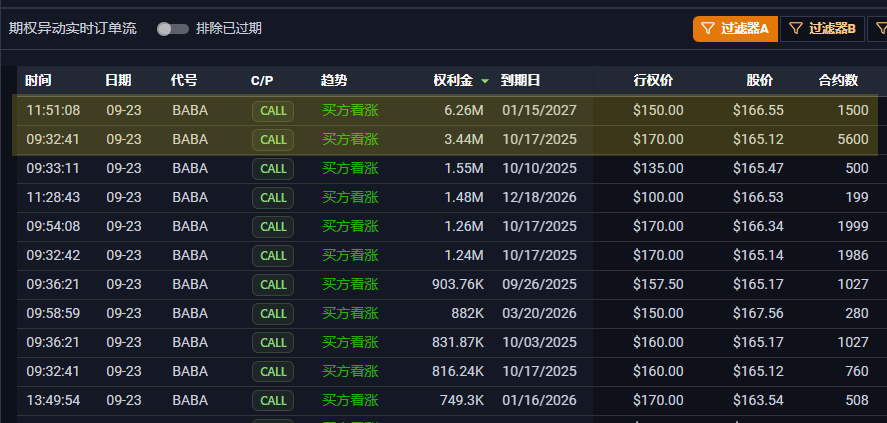
Task: Sort by the 行权价 column header
Action: tap(653, 80)
